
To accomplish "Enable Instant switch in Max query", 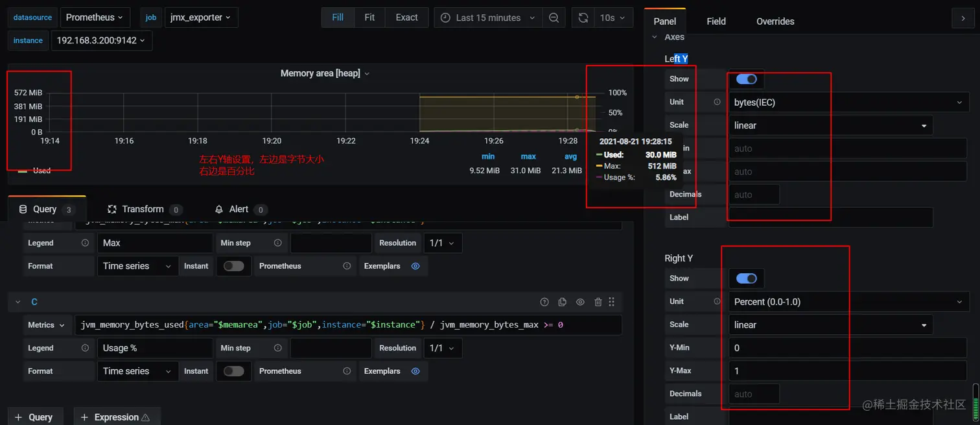I will 233,266.
